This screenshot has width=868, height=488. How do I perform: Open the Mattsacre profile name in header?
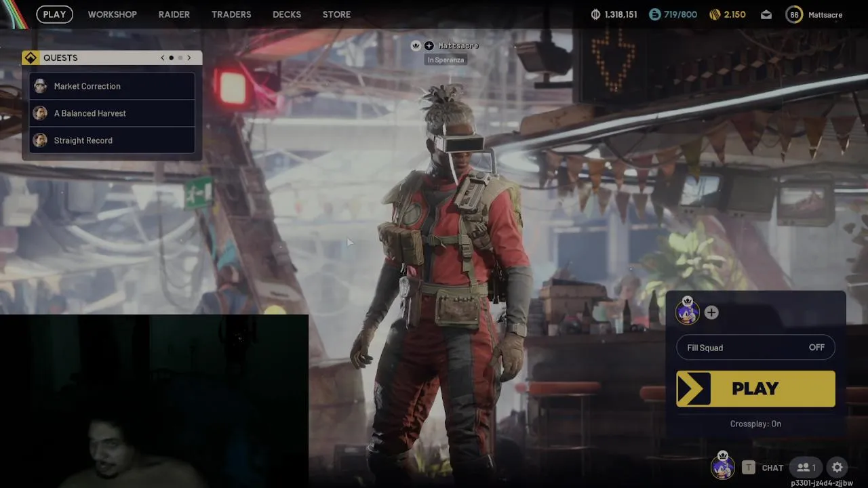coord(825,14)
